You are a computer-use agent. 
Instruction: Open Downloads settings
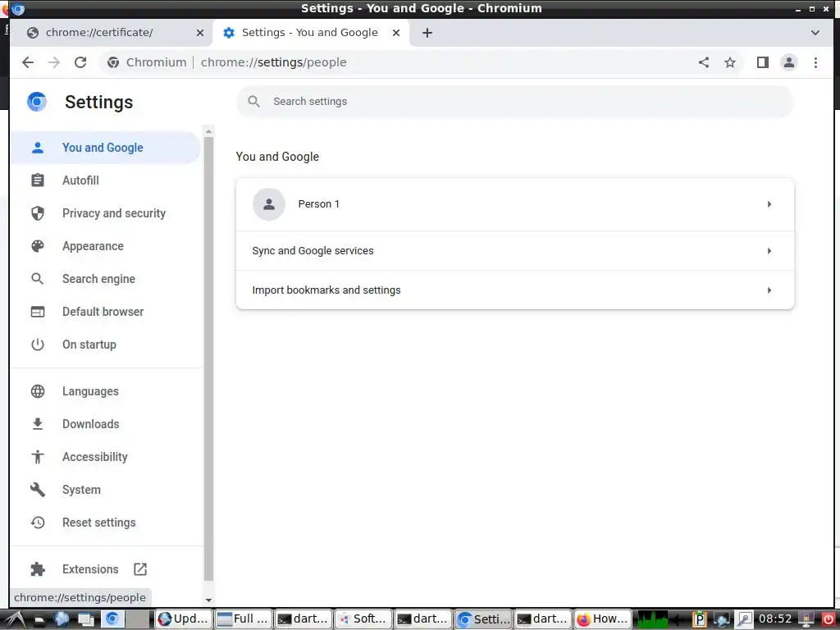pos(106,424)
